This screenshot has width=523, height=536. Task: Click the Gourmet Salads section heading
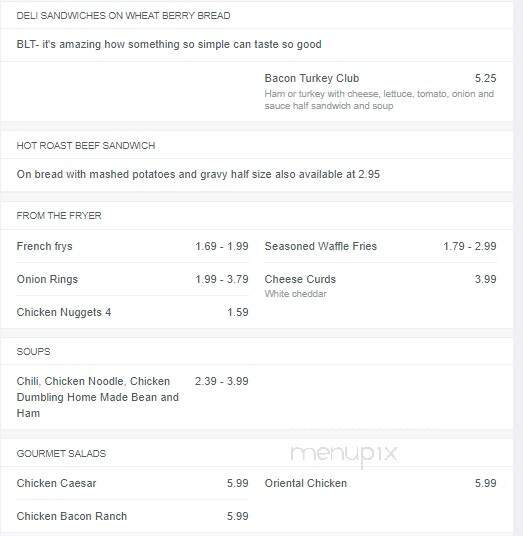tap(61, 453)
